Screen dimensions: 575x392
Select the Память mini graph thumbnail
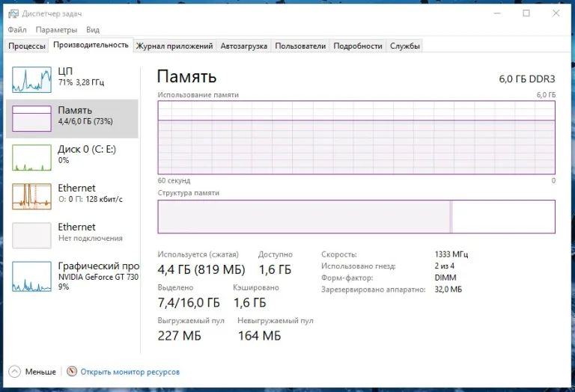31,118
